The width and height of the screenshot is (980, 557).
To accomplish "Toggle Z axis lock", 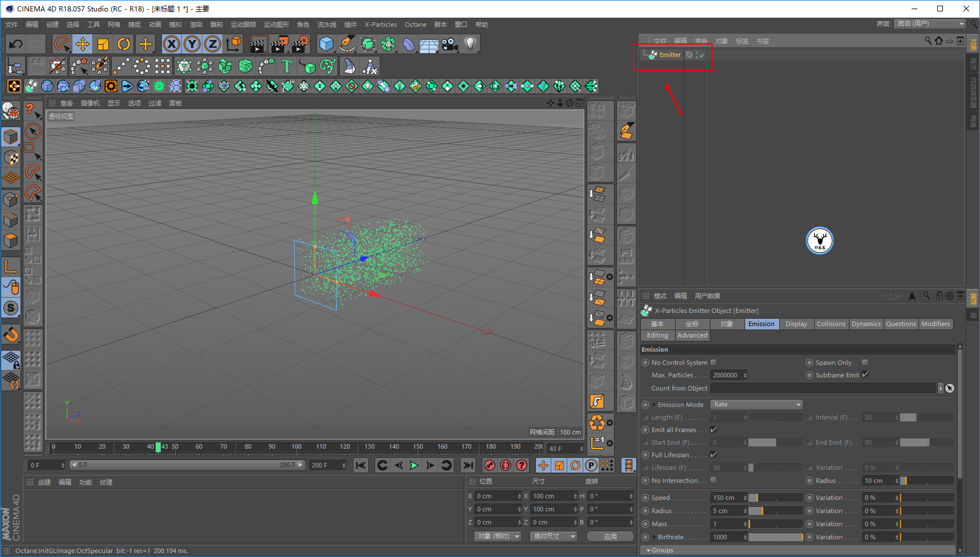I will pos(213,44).
